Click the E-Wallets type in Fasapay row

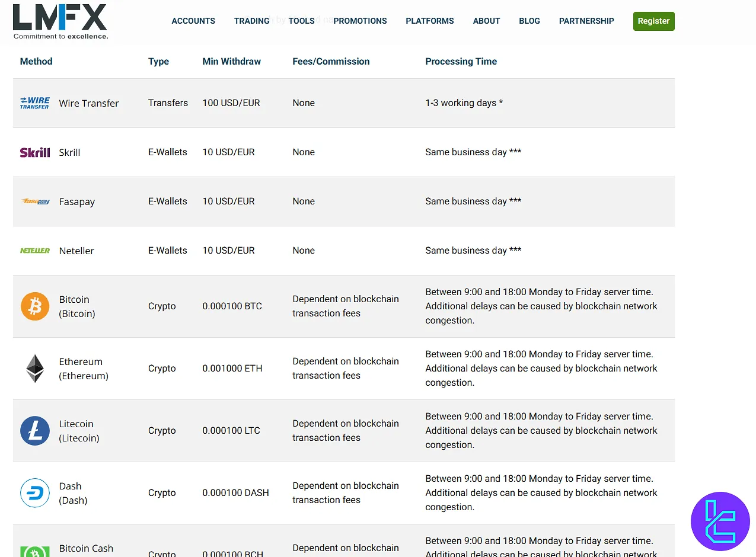(168, 201)
